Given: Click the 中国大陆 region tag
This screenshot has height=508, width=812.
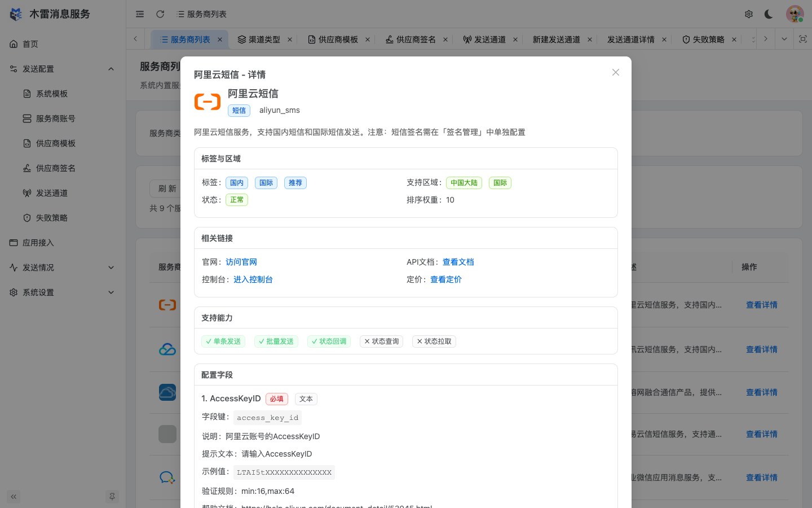Looking at the screenshot, I should coord(464,183).
